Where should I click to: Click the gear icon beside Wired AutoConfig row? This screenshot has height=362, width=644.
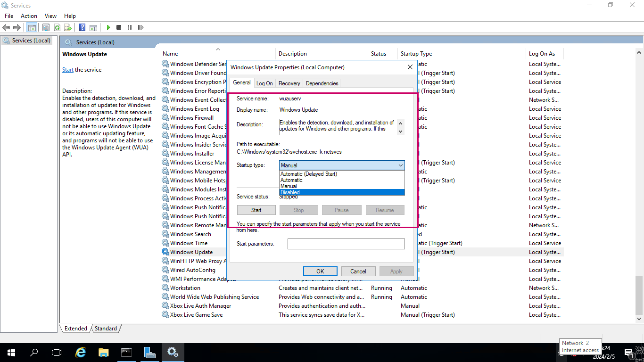(165, 270)
